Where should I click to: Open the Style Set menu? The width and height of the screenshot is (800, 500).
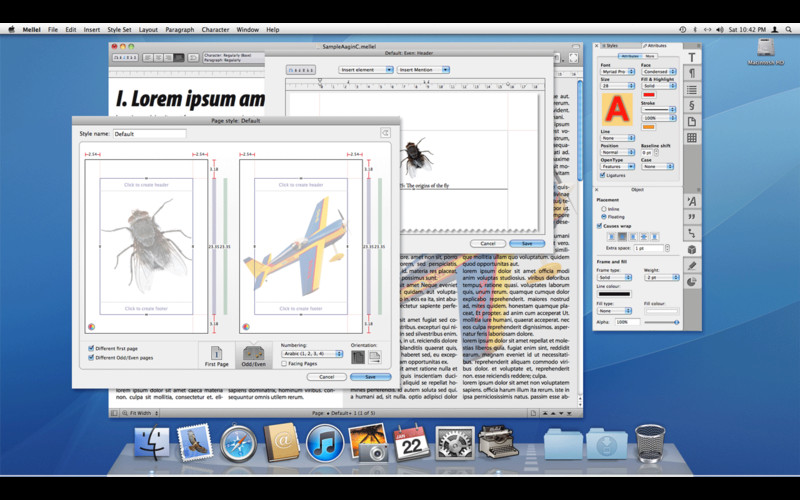click(119, 30)
